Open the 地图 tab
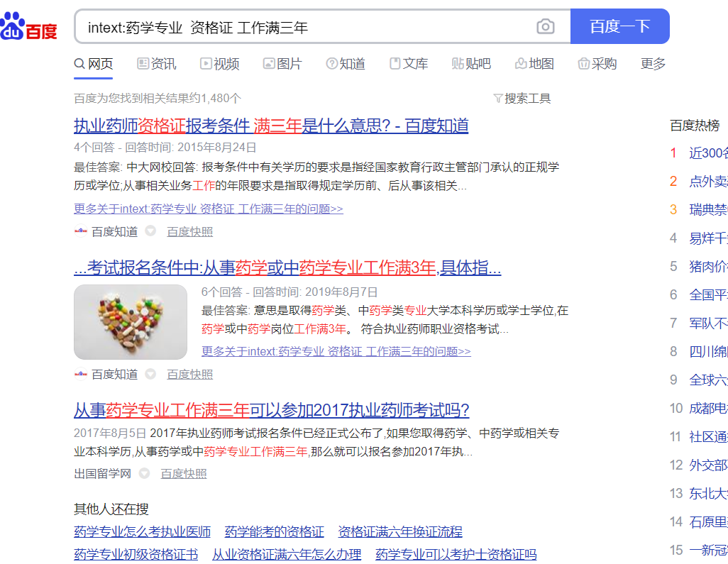Image resolution: width=728 pixels, height=564 pixels. tap(534, 64)
